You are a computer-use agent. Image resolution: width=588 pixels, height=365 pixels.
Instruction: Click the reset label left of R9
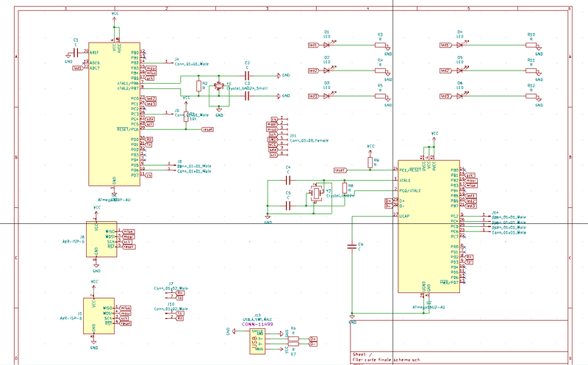click(340, 170)
